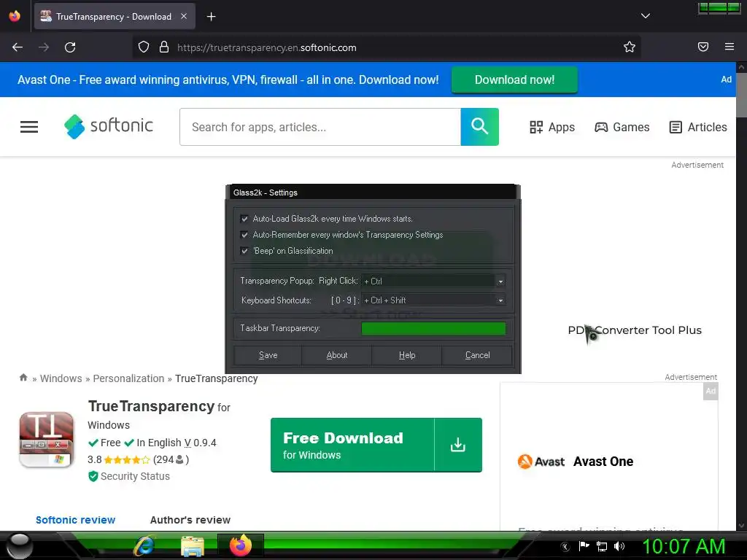Viewport: 747px width, 560px height.
Task: Click Save in the Glass2k settings
Action: click(268, 355)
